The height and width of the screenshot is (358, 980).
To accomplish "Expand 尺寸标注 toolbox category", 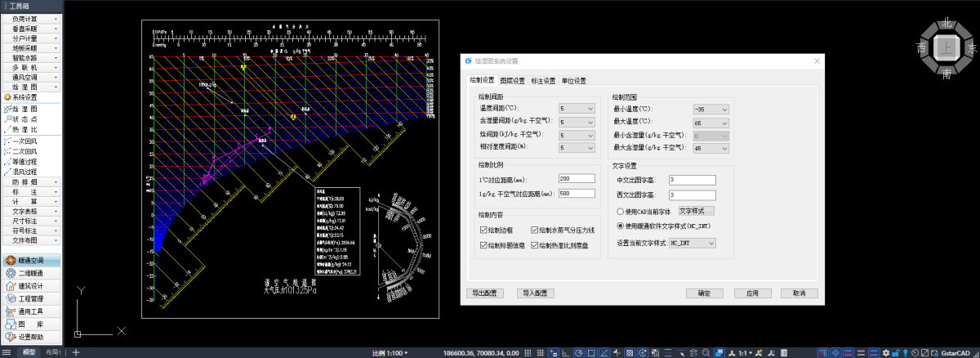I will click(31, 221).
